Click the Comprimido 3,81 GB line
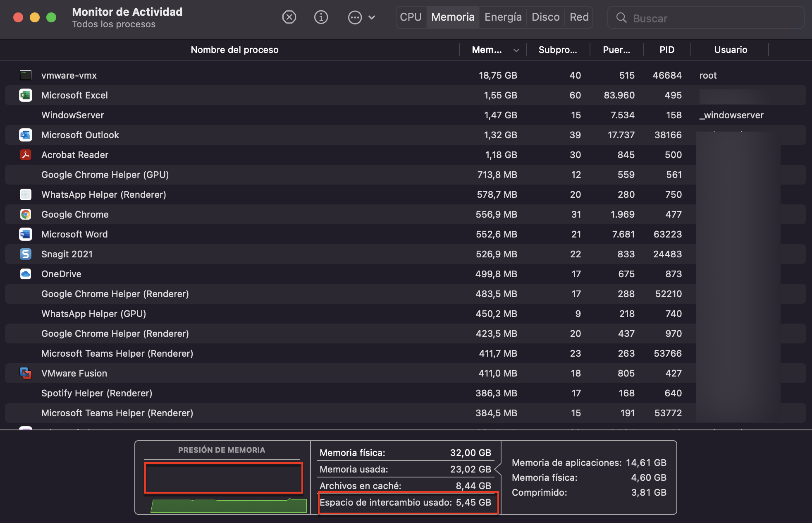 pyautogui.click(x=589, y=492)
